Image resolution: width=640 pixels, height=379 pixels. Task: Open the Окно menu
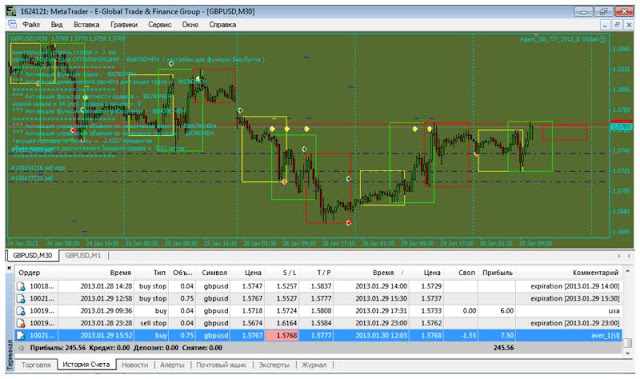(x=190, y=24)
